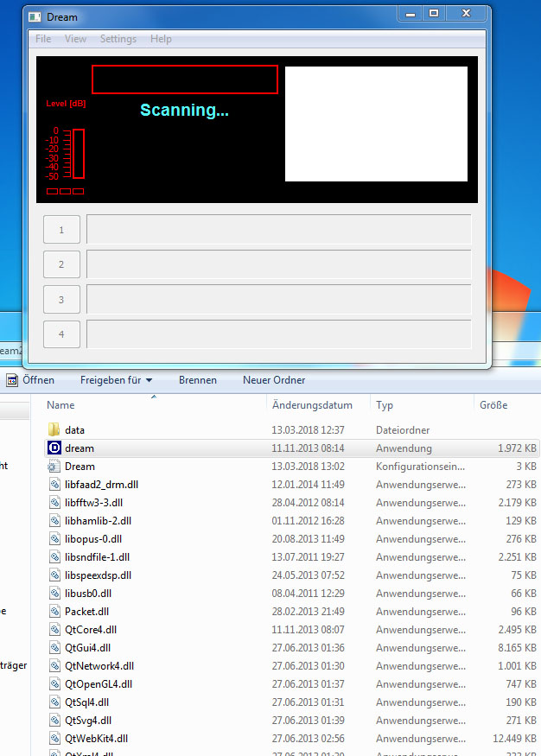Click the QtCore4.dll file icon
This screenshot has height=756, width=541.
click(x=54, y=630)
